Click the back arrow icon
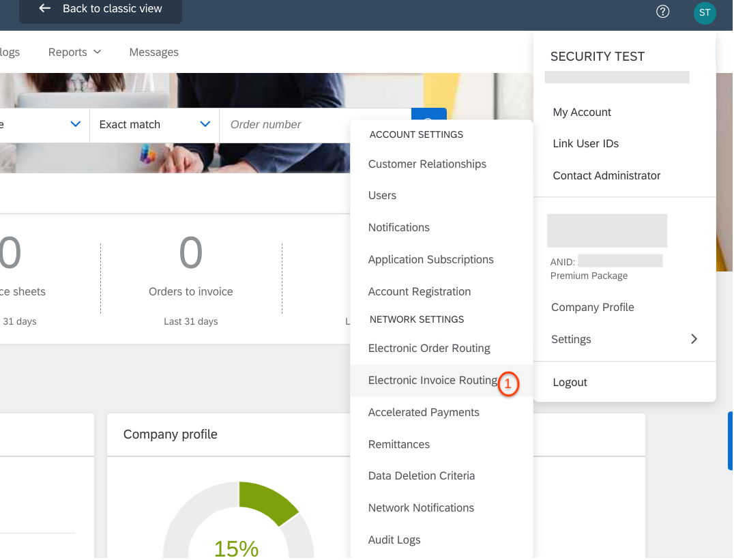The image size is (734, 560). 44,8
